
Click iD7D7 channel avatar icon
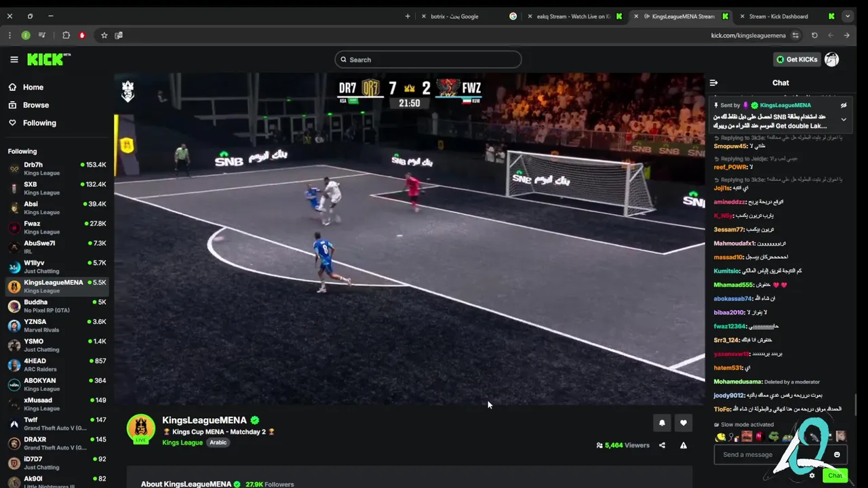(14, 464)
